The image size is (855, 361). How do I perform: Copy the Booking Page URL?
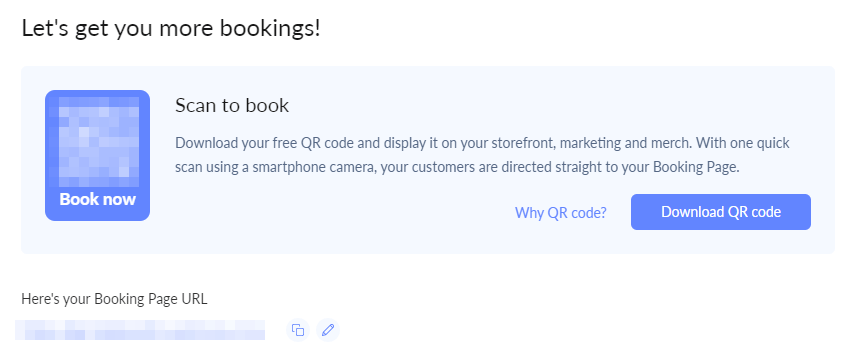(298, 330)
